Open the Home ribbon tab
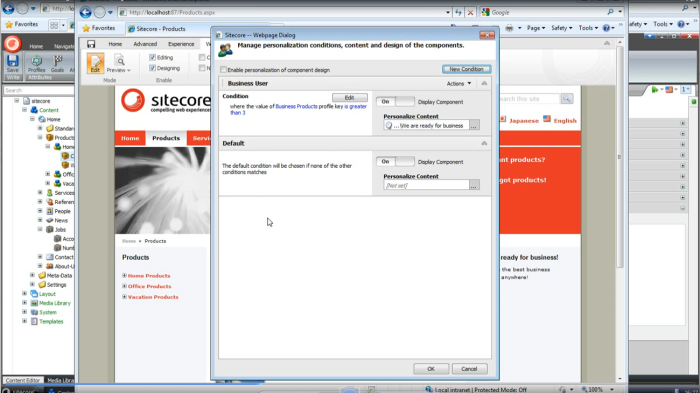The image size is (700, 393). [x=115, y=44]
